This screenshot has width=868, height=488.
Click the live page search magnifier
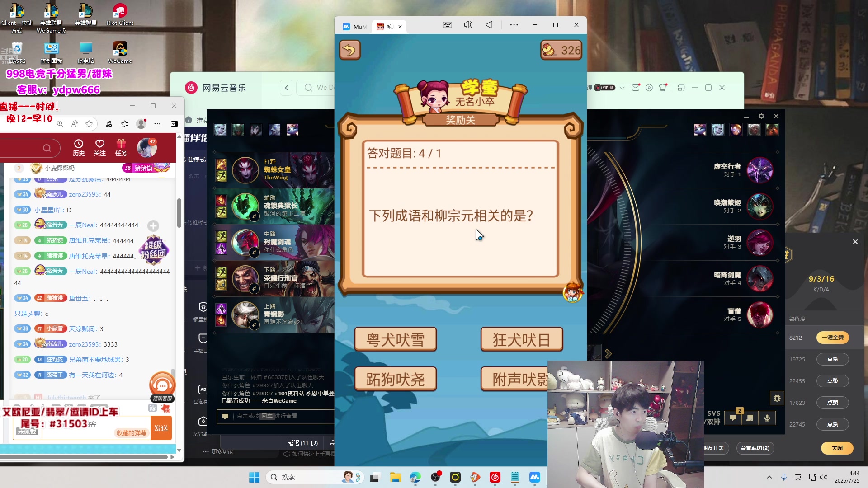47,148
